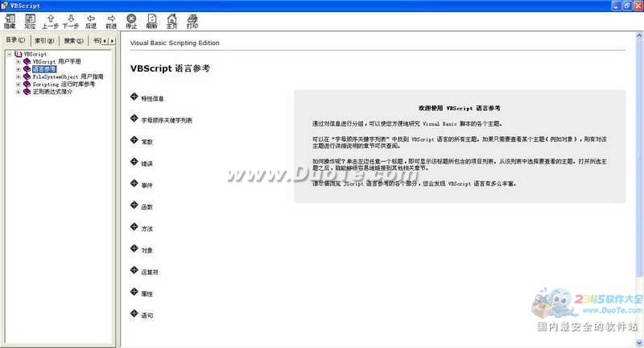Click the 隐藏 (Hide) toolbar icon
The height and width of the screenshot is (348, 644).
coord(10,21)
